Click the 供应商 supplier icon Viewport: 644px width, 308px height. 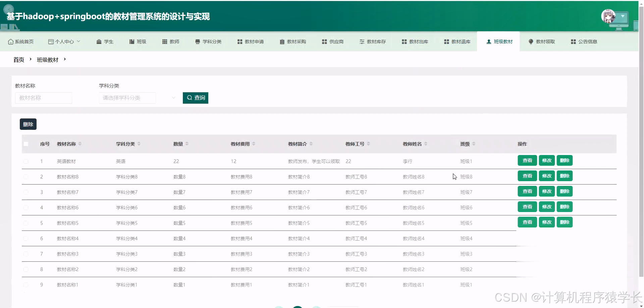point(324,41)
